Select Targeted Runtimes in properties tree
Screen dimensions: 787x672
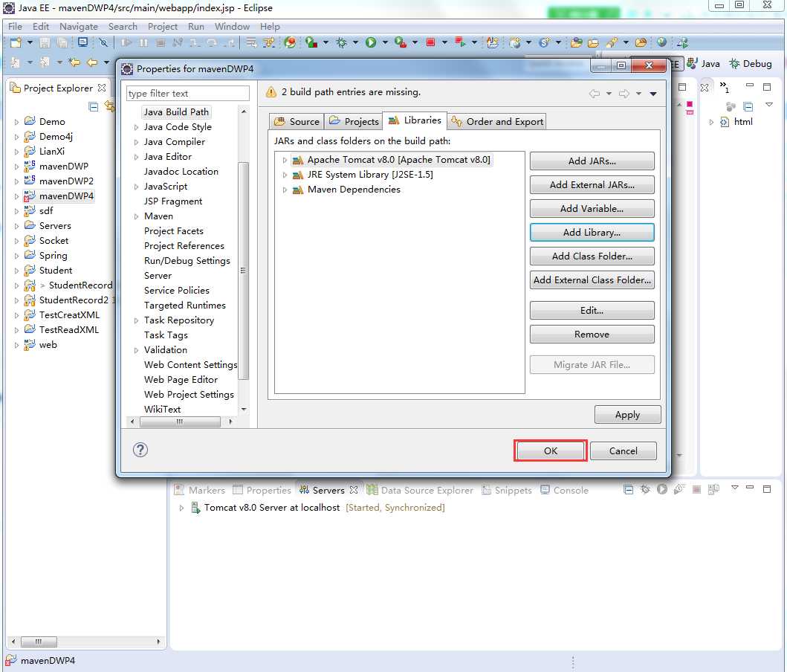(x=185, y=305)
